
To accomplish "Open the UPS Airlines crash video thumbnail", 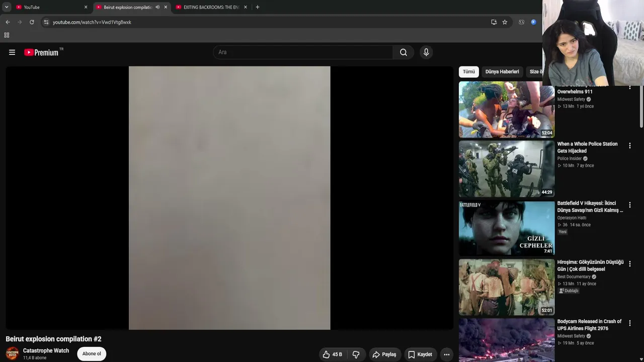I will point(507,340).
